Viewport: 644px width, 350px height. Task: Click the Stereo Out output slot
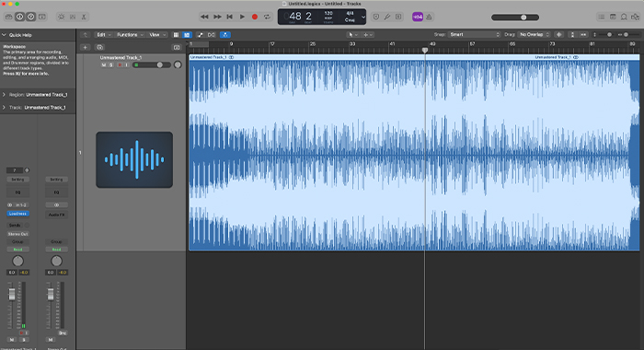coord(17,234)
